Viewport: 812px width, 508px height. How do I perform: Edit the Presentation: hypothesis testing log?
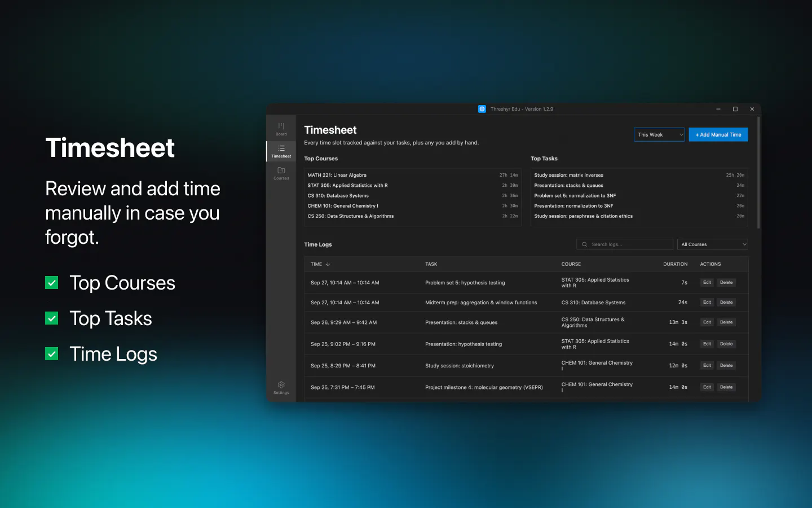707,344
